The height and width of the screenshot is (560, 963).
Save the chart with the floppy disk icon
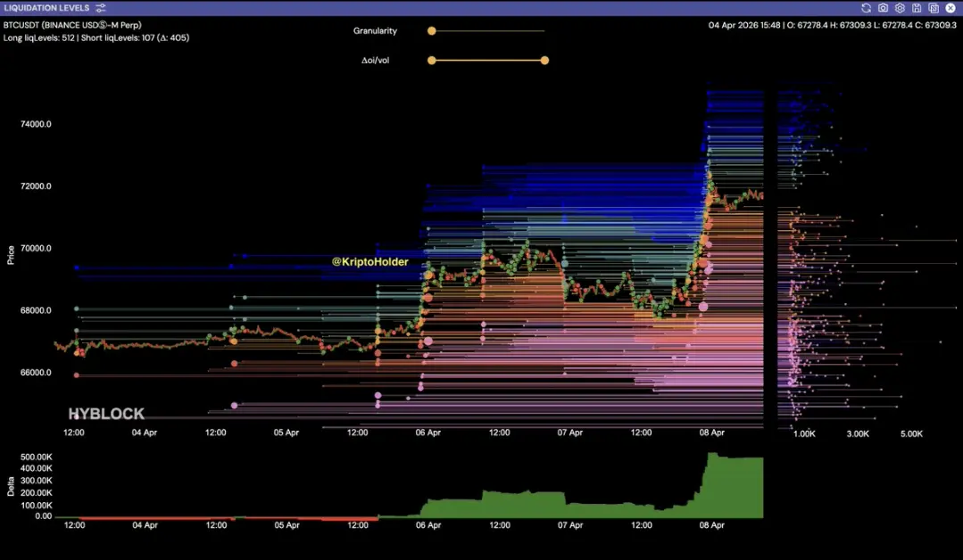[917, 8]
